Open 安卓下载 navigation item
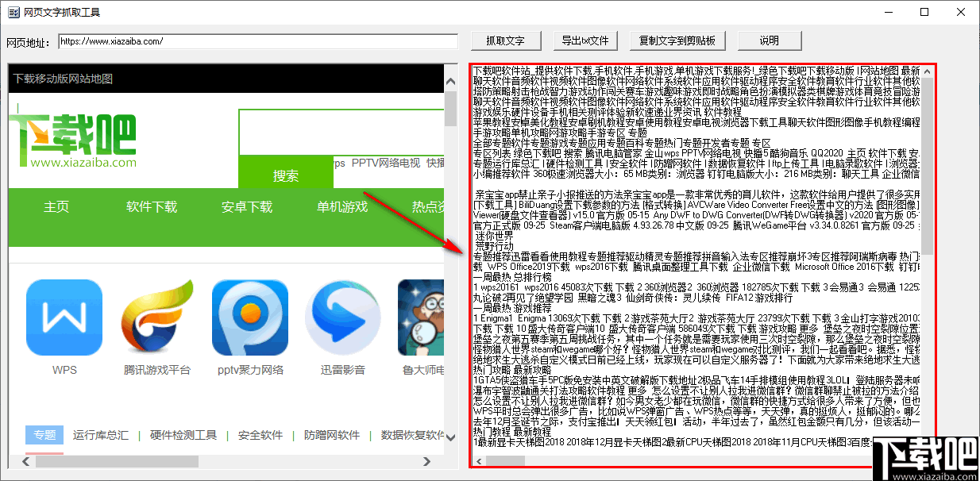 tap(247, 207)
